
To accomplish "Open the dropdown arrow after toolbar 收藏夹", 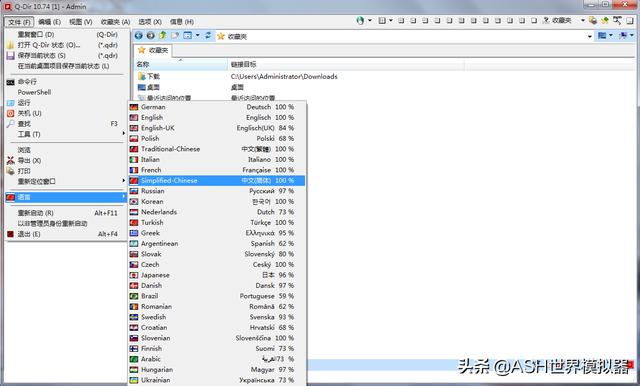I will (x=582, y=20).
